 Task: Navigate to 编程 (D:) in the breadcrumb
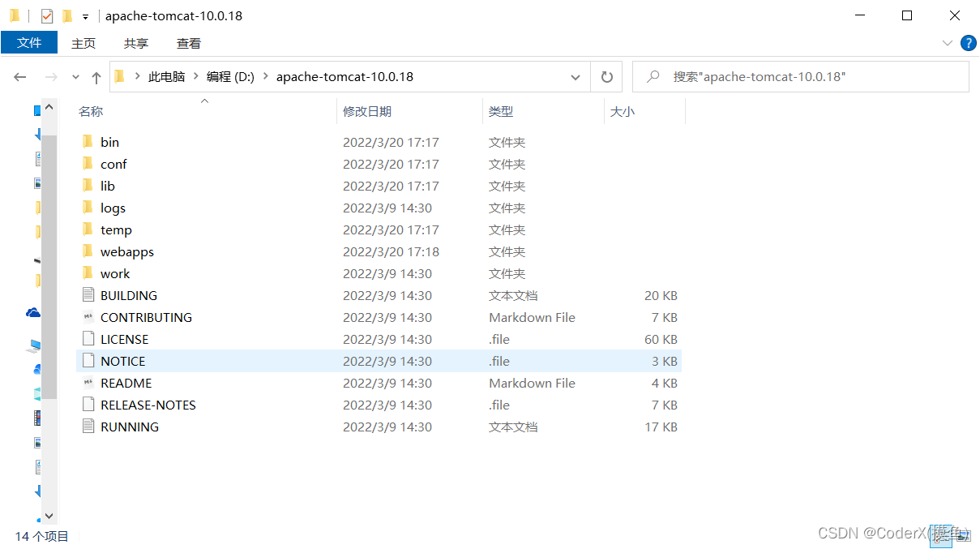tap(230, 76)
